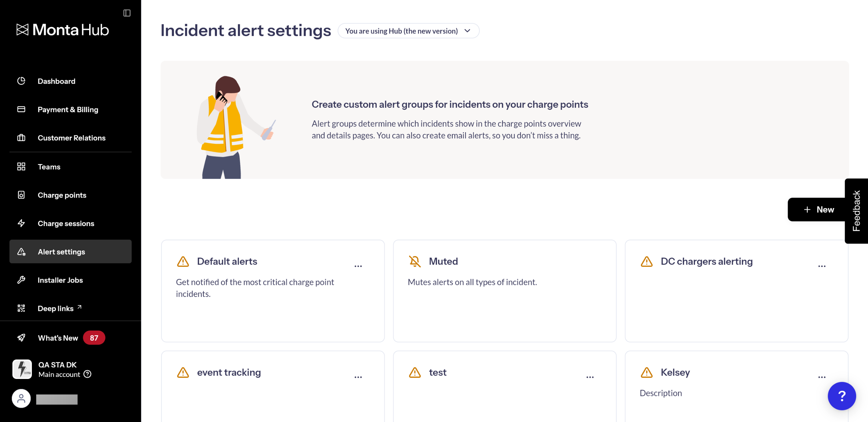The width and height of the screenshot is (868, 422).
Task: Open test card options menu
Action: pos(590,377)
